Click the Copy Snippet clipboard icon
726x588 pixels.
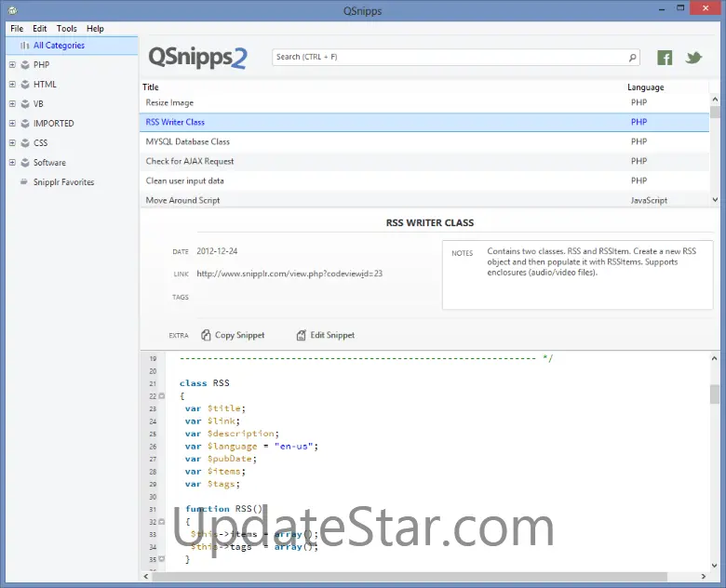(206, 335)
